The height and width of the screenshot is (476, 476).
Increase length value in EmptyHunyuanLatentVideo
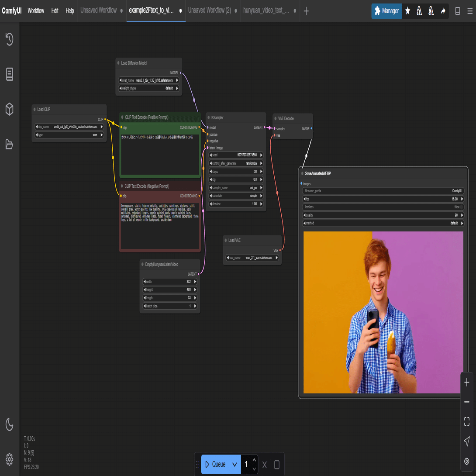click(x=195, y=298)
